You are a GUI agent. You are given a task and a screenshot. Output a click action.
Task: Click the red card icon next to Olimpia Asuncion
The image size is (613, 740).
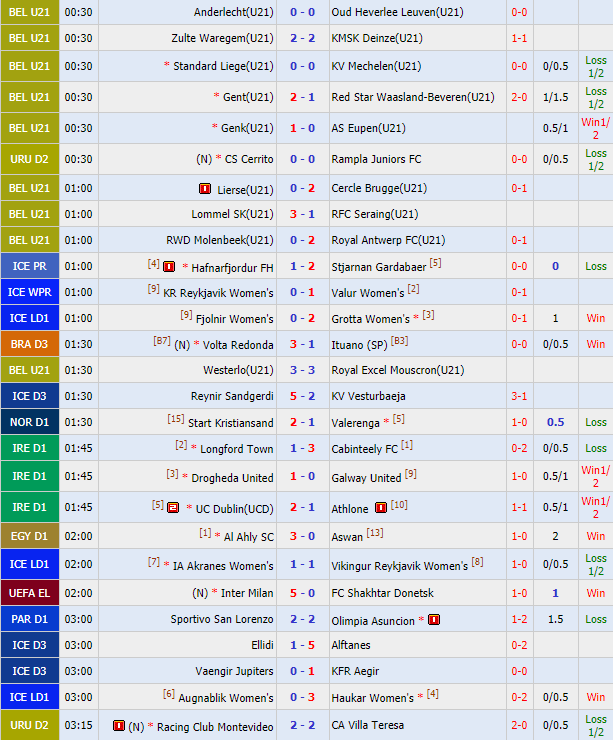tap(434, 620)
